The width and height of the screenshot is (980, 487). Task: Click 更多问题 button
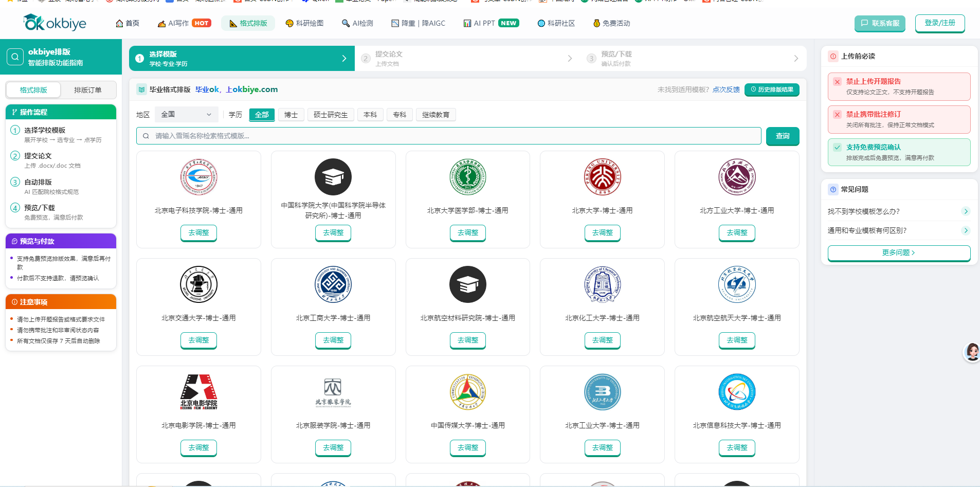(899, 253)
